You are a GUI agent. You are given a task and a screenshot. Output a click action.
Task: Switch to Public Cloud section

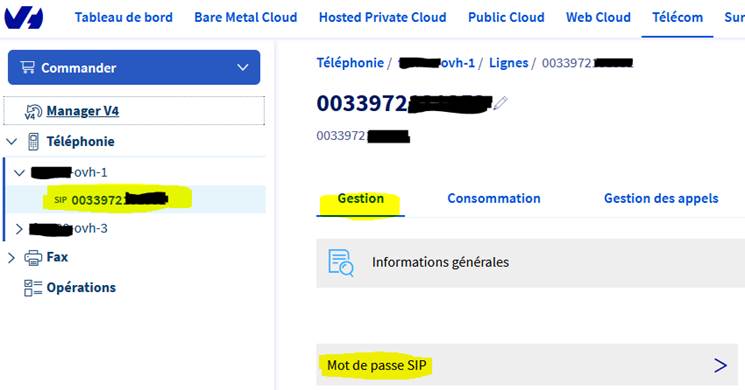coord(506,18)
